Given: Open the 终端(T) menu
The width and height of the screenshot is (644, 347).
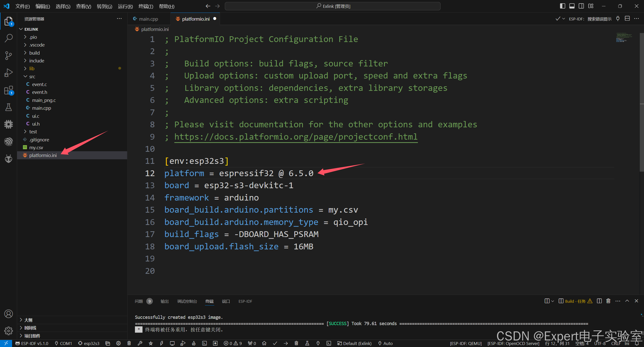Looking at the screenshot, I should (x=146, y=6).
